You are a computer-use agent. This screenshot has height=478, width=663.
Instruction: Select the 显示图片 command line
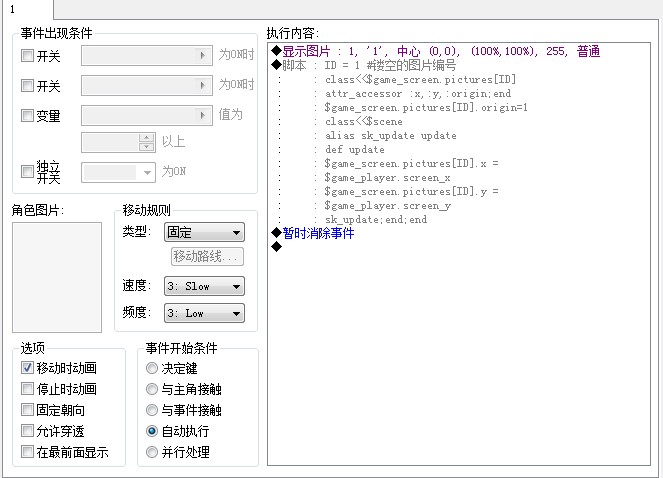click(436, 51)
